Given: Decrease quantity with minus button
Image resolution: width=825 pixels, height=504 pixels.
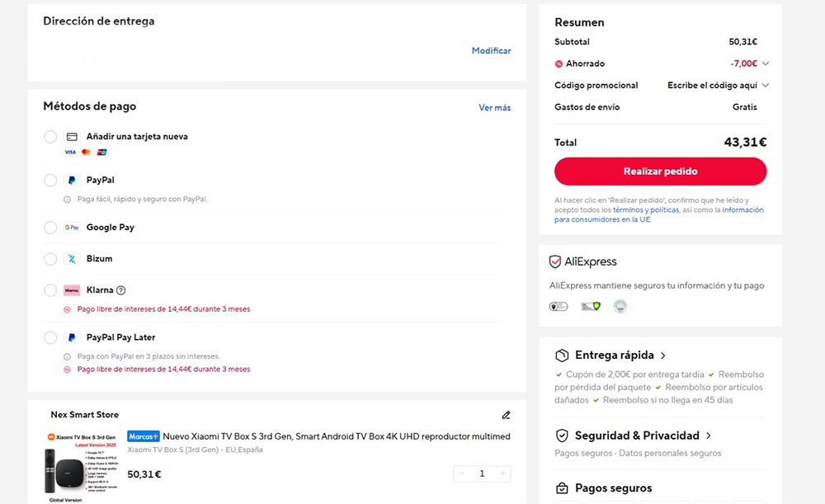Looking at the screenshot, I should pos(461,474).
